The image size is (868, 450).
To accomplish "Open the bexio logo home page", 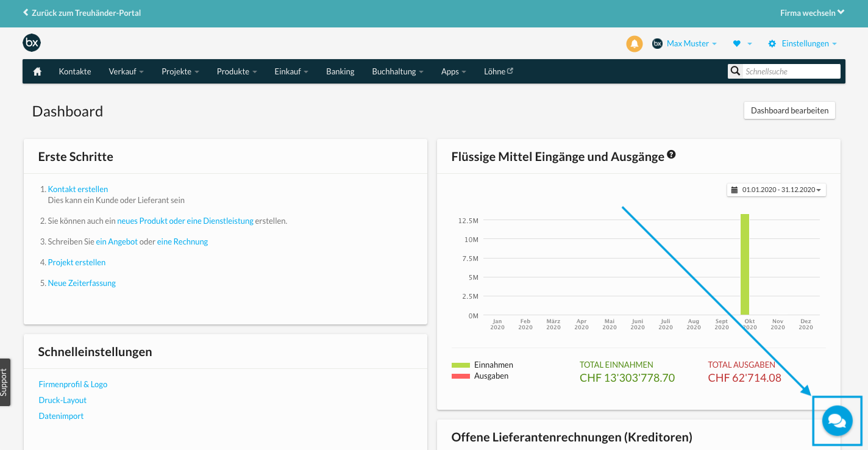I will coord(32,43).
